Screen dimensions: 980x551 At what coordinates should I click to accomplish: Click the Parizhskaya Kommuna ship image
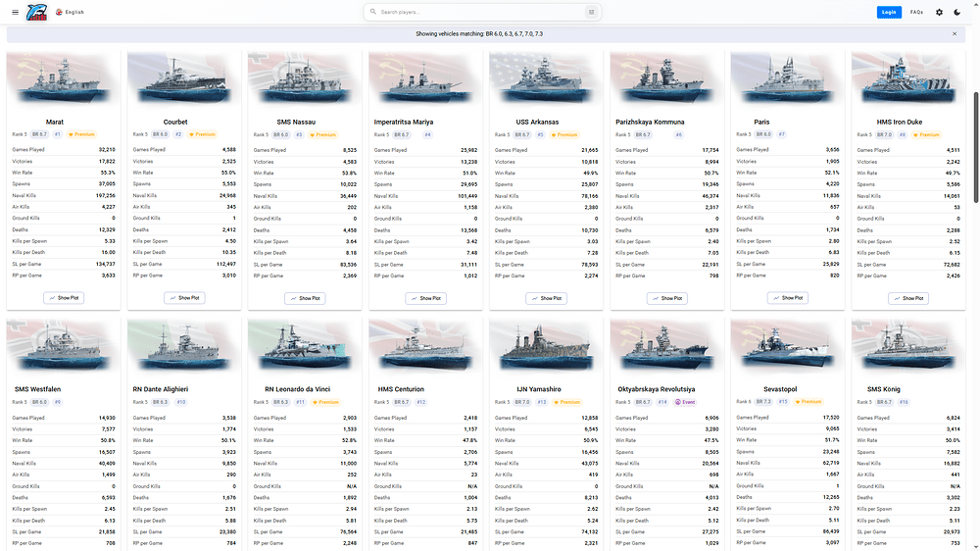pos(666,80)
